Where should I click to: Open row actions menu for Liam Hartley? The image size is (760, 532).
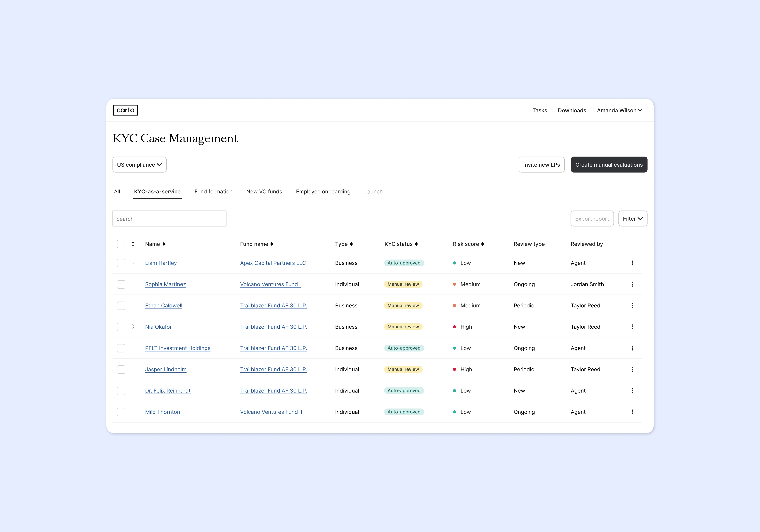[x=632, y=263]
